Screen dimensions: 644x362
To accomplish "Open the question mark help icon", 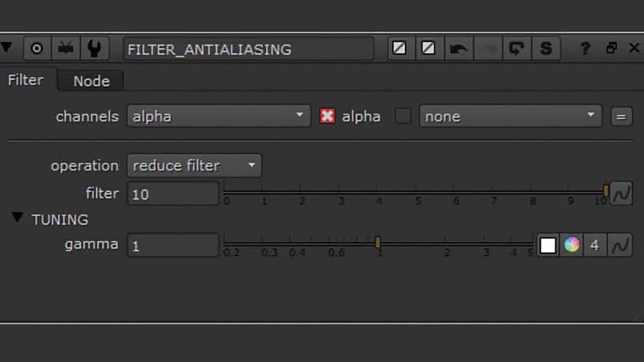I will [585, 49].
